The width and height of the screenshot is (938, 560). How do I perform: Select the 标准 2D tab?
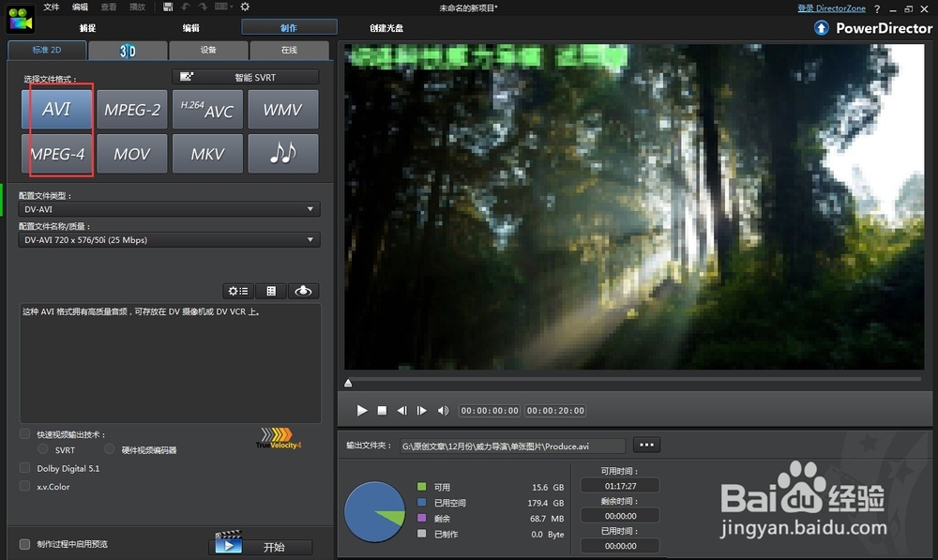[x=47, y=50]
